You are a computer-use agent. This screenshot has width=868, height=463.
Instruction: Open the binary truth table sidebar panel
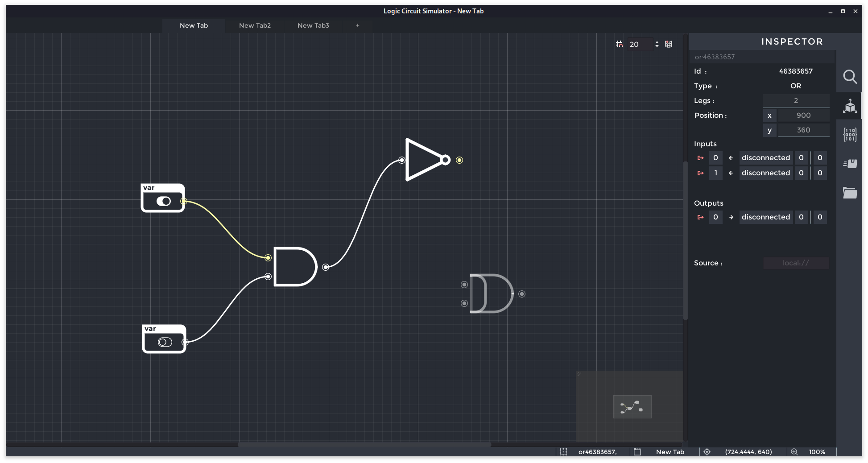pos(850,134)
